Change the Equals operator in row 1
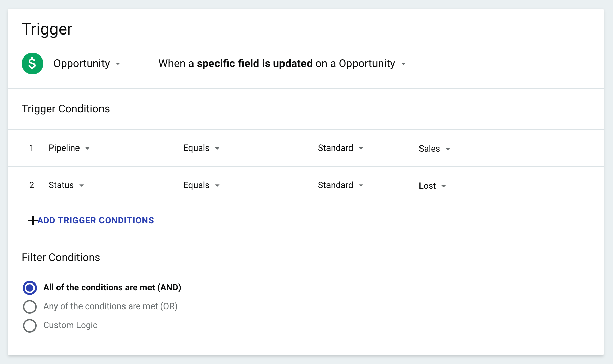Image resolution: width=613 pixels, height=364 pixels. pos(202,148)
